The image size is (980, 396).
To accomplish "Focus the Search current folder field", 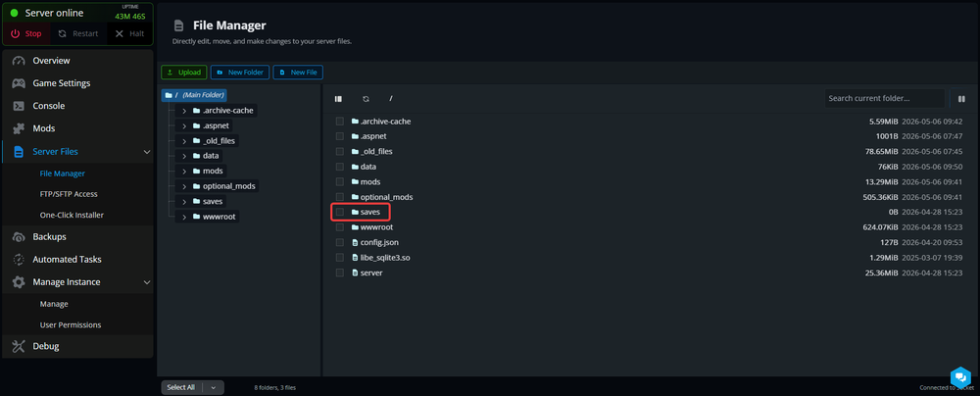I will pos(884,98).
